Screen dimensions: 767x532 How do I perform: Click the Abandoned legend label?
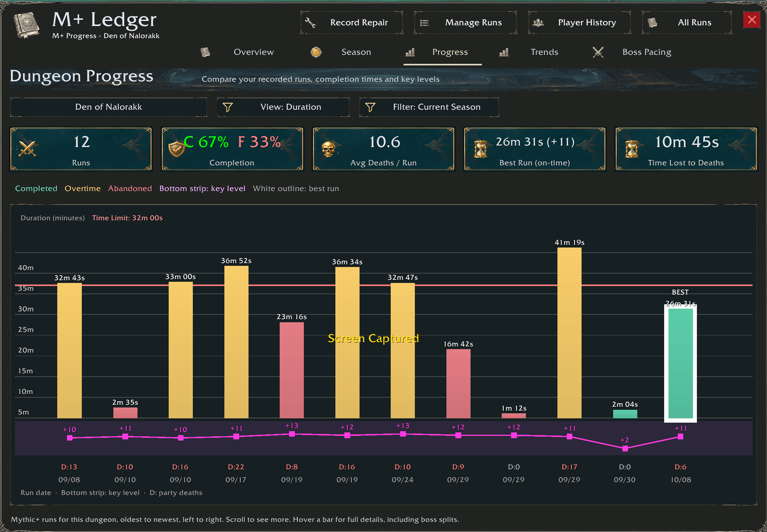coord(130,188)
